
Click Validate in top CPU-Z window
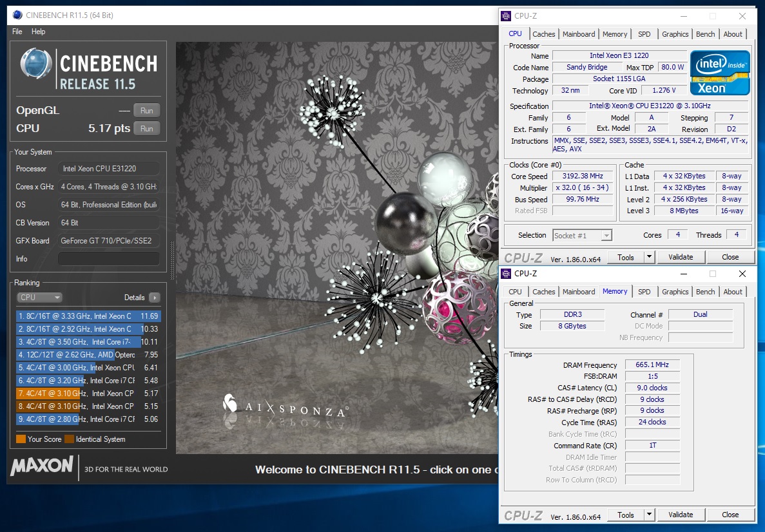pyautogui.click(x=681, y=257)
